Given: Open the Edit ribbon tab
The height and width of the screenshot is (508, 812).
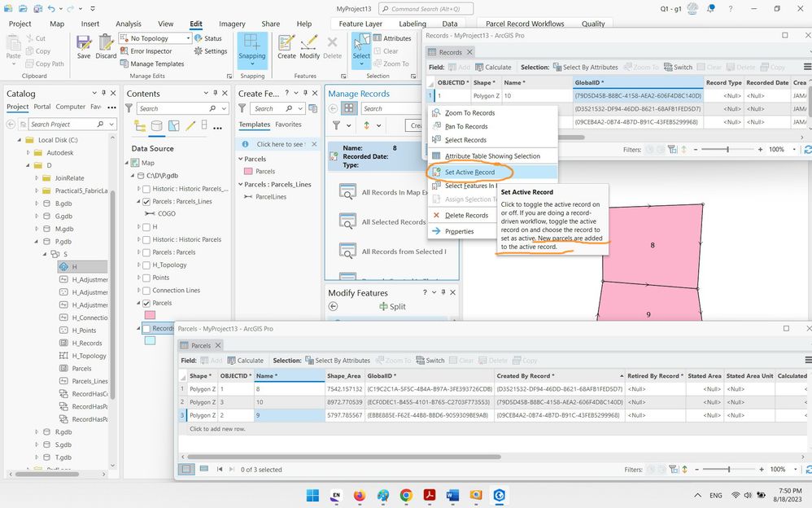Looking at the screenshot, I should point(196,24).
